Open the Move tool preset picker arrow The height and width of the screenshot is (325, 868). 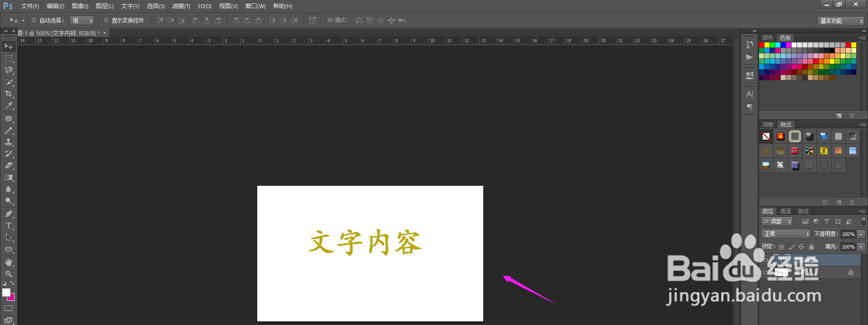[x=23, y=20]
